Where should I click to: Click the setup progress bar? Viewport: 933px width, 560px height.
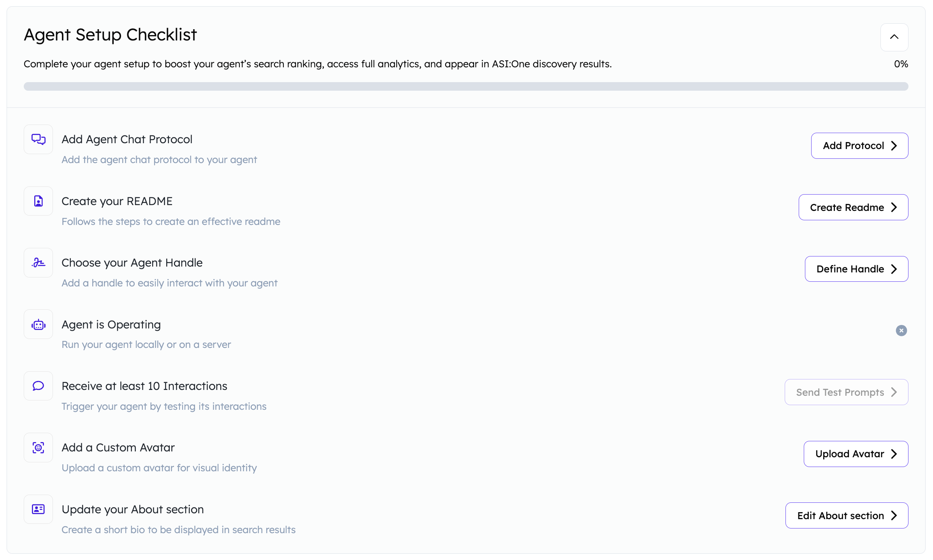coord(466,86)
